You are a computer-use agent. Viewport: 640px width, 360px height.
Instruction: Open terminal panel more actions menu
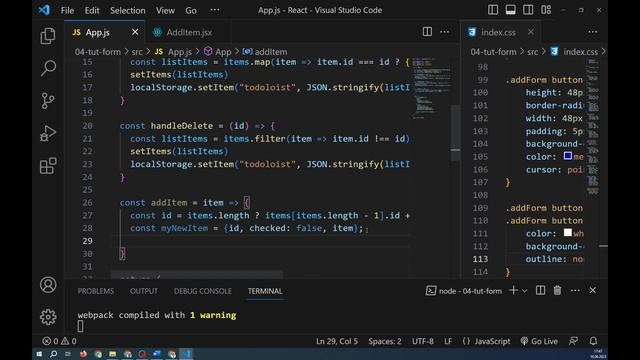coord(575,290)
